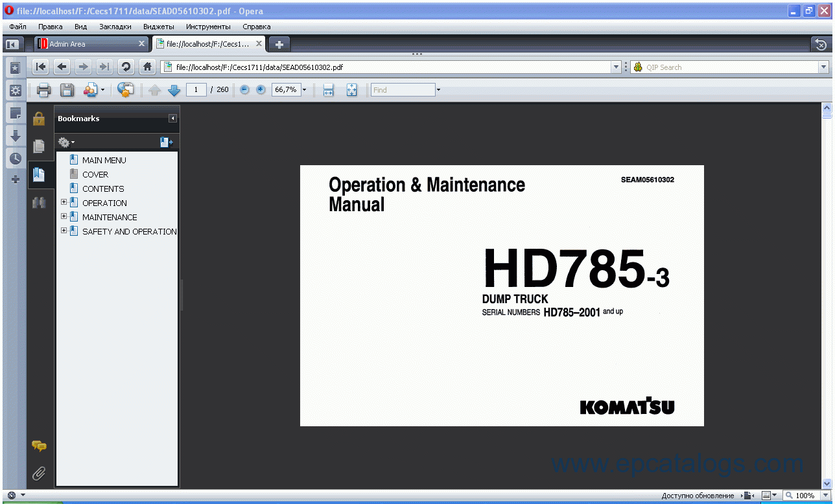Open the attachments paperclip panel

pyautogui.click(x=39, y=474)
